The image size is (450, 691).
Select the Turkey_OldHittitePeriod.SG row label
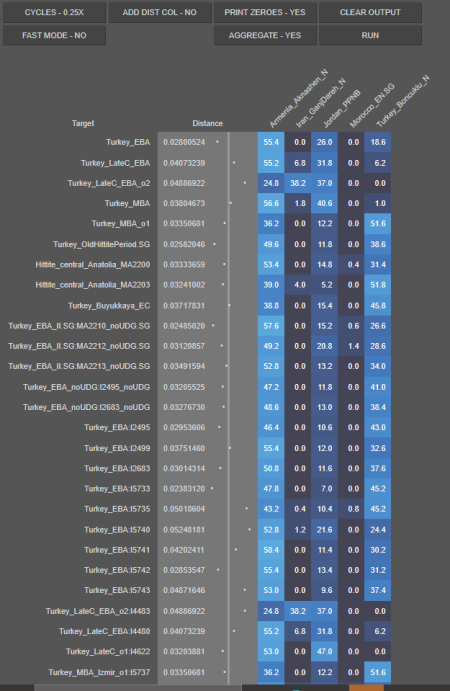(x=101, y=244)
